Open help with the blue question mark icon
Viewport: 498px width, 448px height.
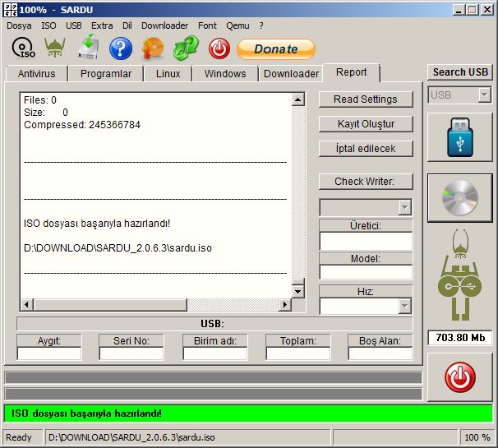121,48
